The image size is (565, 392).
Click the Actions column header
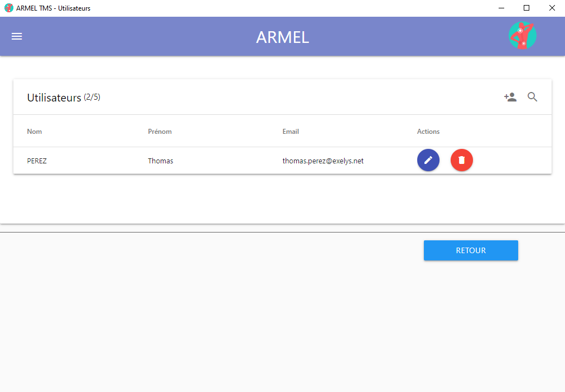point(428,132)
